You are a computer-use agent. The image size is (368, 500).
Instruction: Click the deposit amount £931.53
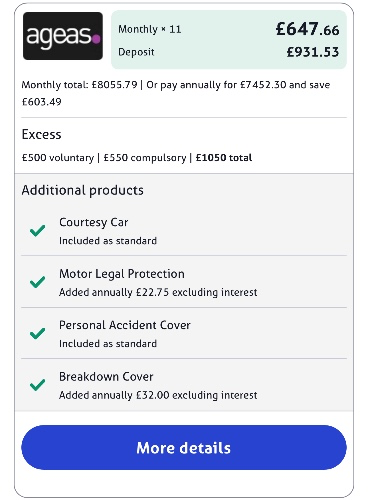(x=313, y=52)
